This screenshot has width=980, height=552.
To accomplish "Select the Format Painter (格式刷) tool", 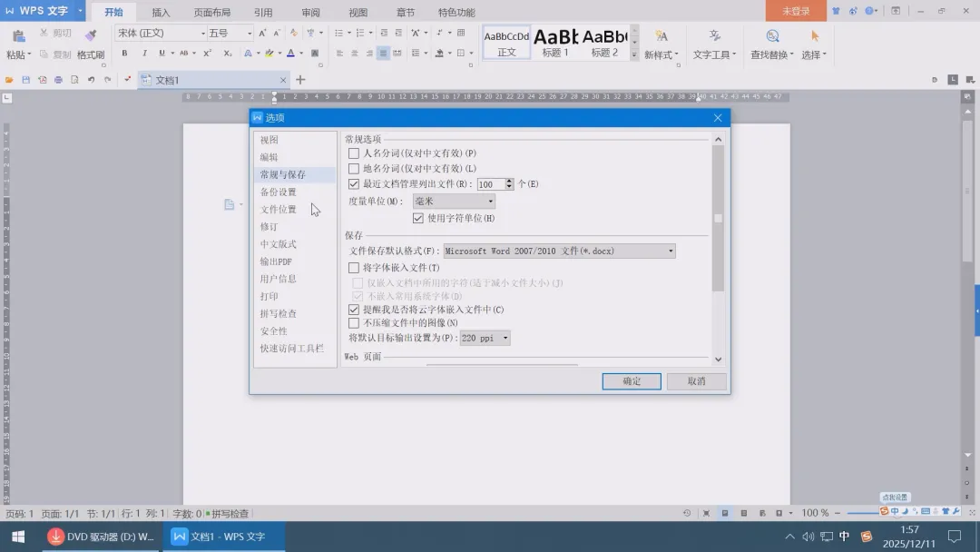I will (x=91, y=44).
